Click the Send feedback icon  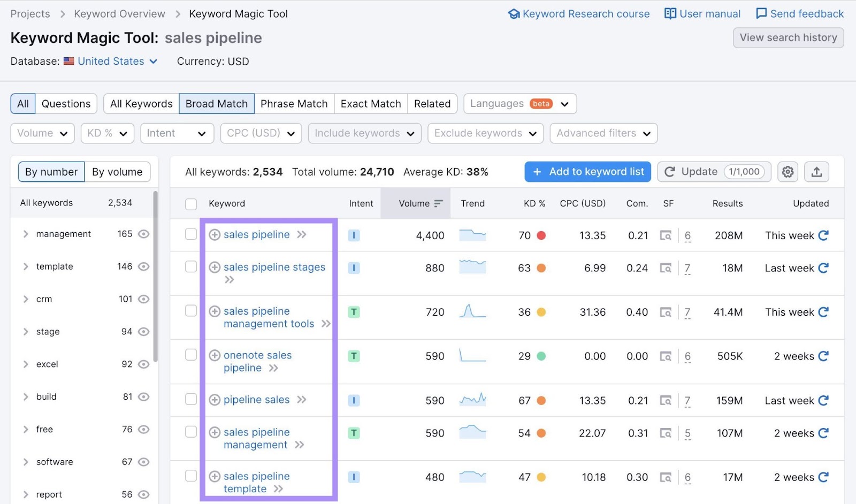click(760, 13)
